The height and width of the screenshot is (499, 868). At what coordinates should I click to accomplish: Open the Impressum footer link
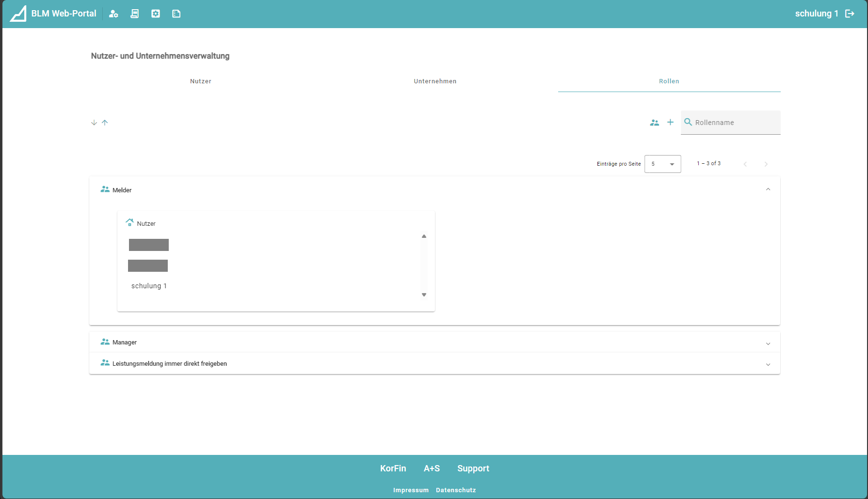tap(411, 490)
